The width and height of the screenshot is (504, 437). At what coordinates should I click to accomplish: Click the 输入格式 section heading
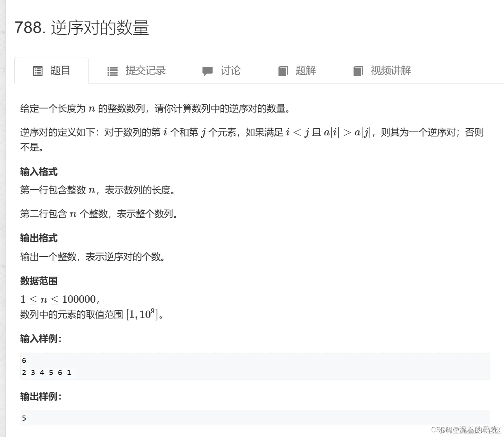(39, 172)
